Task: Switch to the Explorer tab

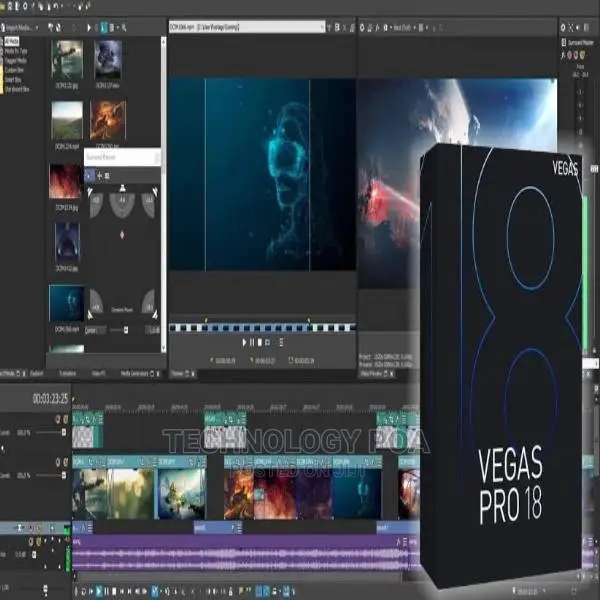Action: click(x=37, y=373)
